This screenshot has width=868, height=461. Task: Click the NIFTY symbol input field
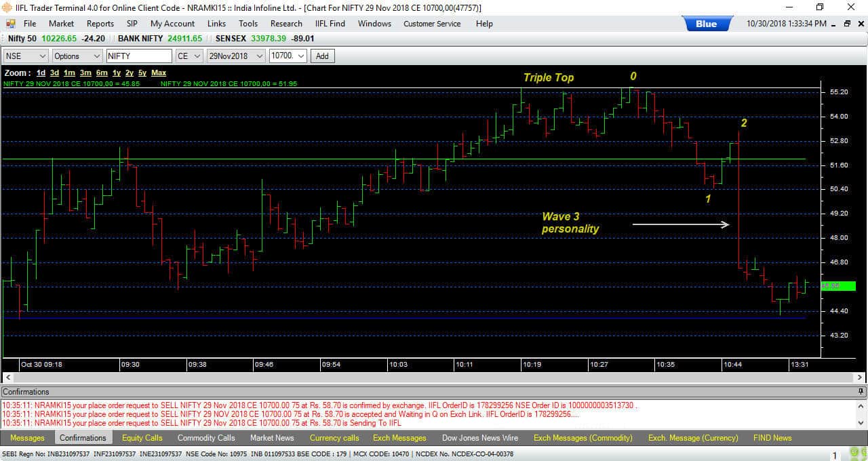pos(139,56)
